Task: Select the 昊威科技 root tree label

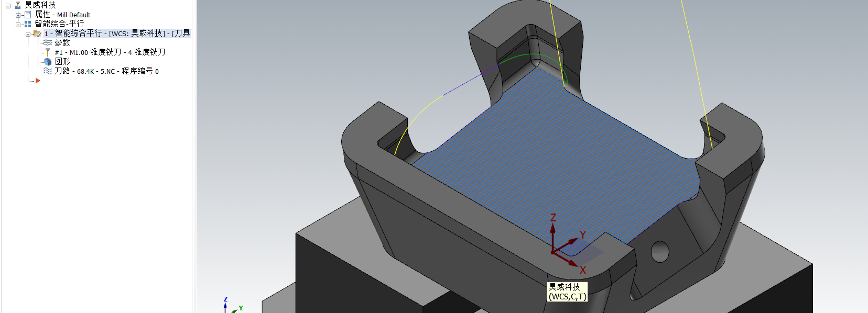Action: click(40, 5)
